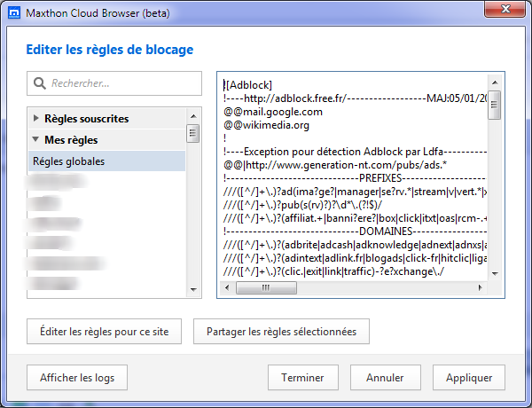Click the PREFIXES comment line
The height and width of the screenshot is (408, 532).
tap(355, 178)
